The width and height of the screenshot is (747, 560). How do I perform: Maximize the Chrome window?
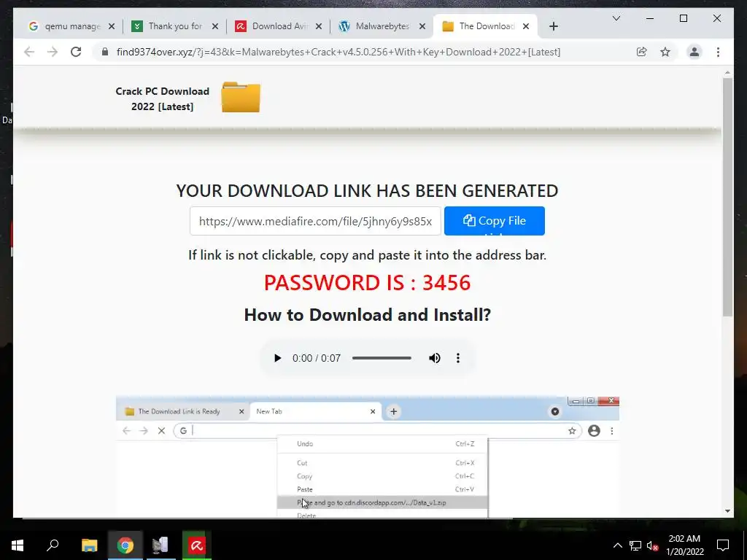pos(683,18)
